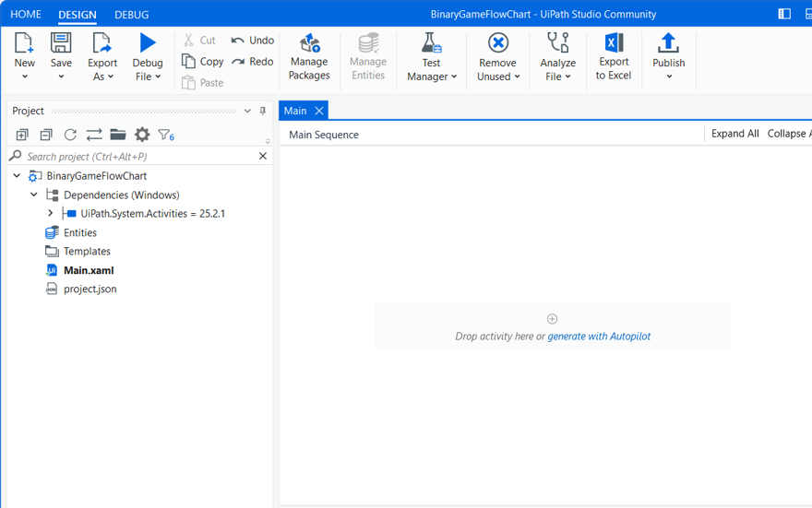Click the New file icon

[x=24, y=43]
